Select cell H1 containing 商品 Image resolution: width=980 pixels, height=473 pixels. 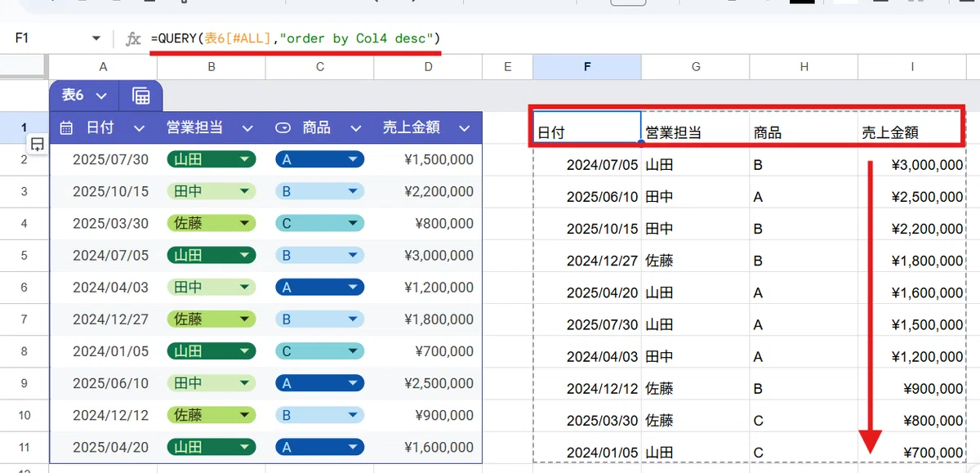(804, 127)
